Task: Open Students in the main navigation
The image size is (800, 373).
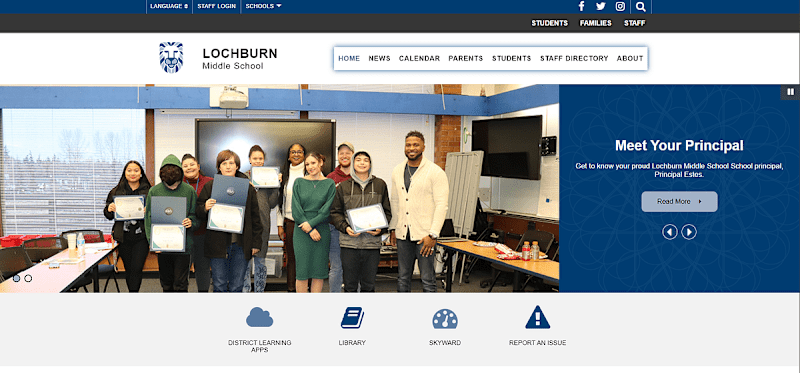Action: [511, 58]
